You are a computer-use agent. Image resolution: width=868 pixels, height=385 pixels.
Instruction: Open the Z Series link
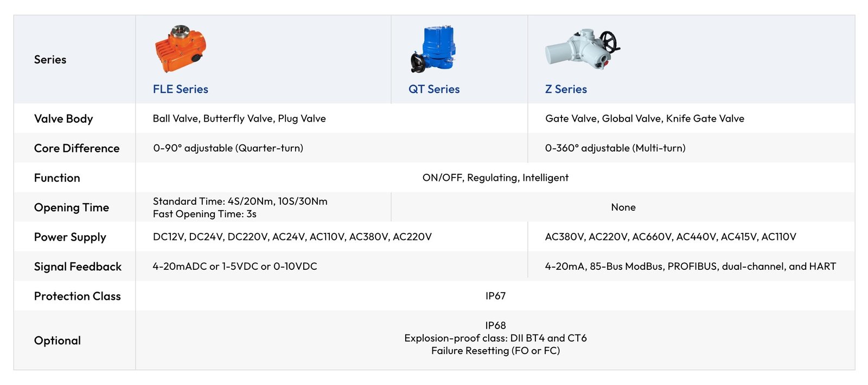coord(566,89)
